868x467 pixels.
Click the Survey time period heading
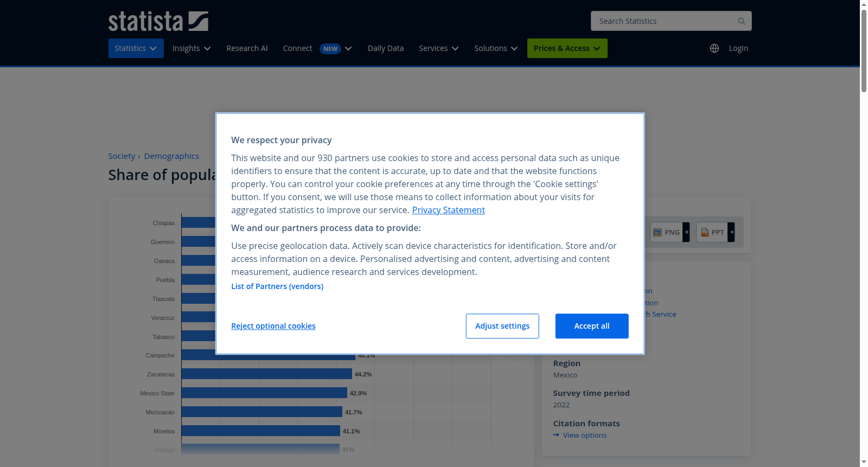591,393
